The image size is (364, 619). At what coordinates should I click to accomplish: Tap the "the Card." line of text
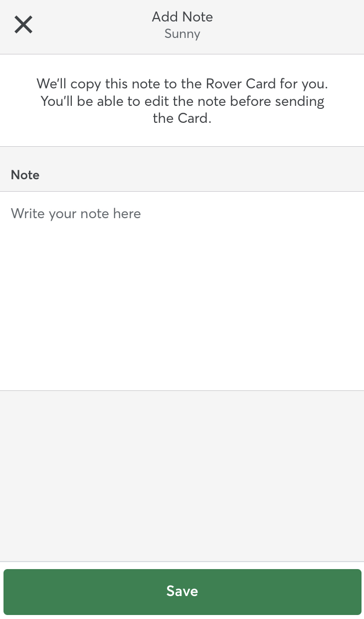(x=182, y=119)
